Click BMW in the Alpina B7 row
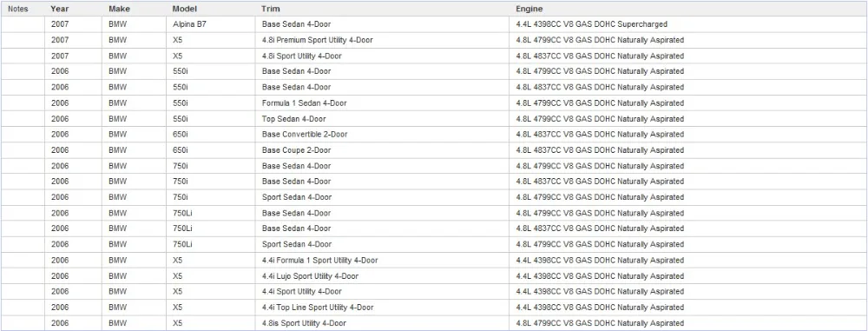The height and width of the screenshot is (331, 868). click(x=118, y=24)
